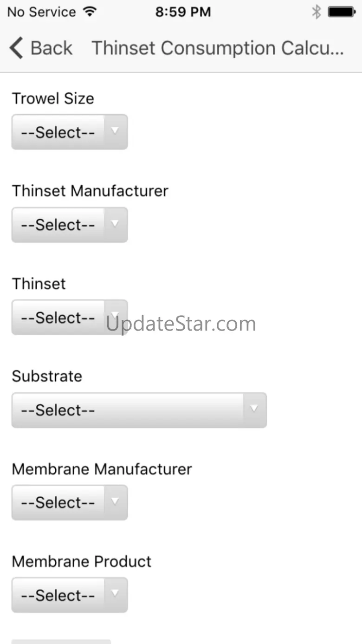Image resolution: width=362 pixels, height=644 pixels.
Task: Tap the "Back" text in header
Action: [51, 48]
